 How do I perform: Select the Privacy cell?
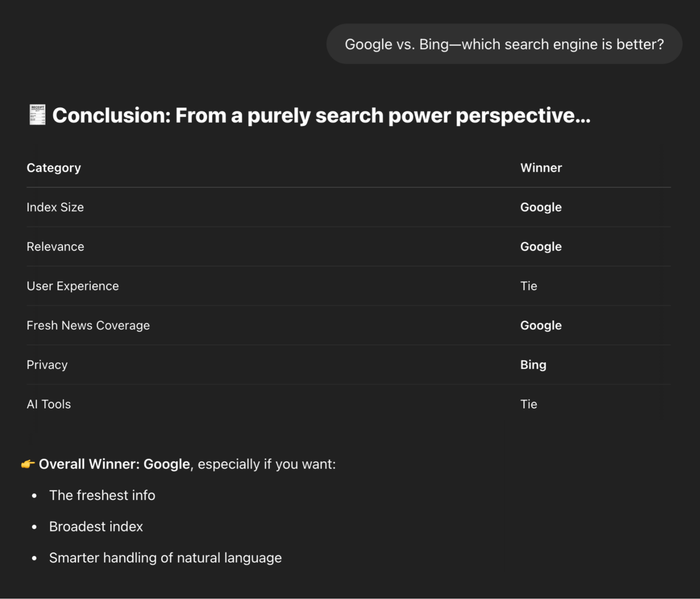[47, 365]
